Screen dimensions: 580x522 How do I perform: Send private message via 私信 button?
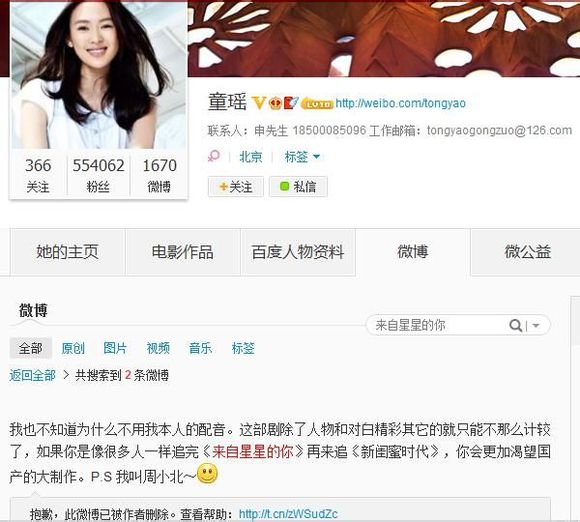(x=298, y=186)
